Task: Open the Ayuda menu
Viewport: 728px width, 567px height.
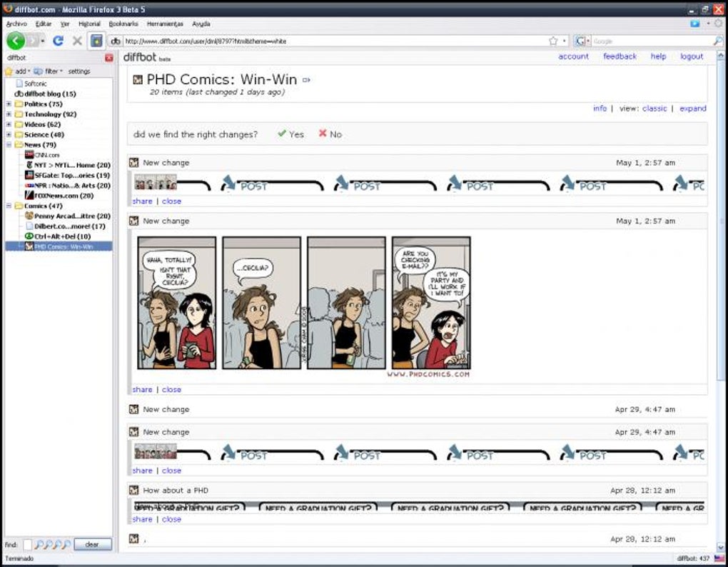Action: 201,24
